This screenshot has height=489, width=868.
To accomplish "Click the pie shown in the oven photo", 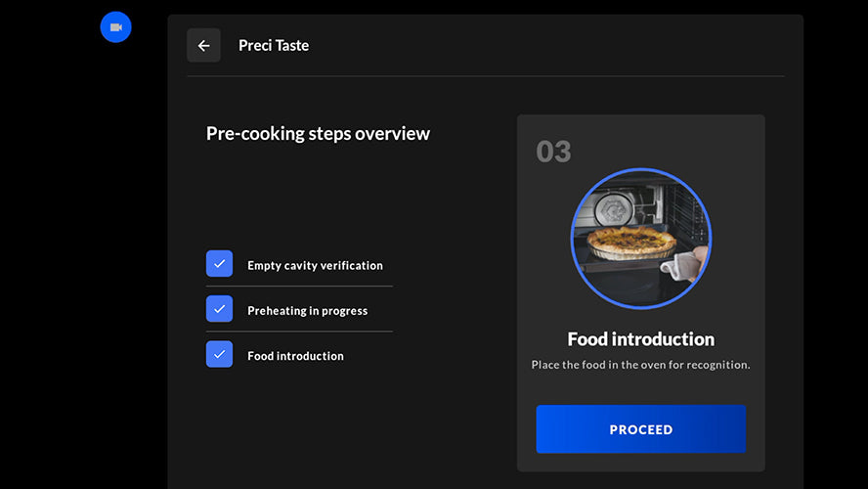I will (630, 240).
